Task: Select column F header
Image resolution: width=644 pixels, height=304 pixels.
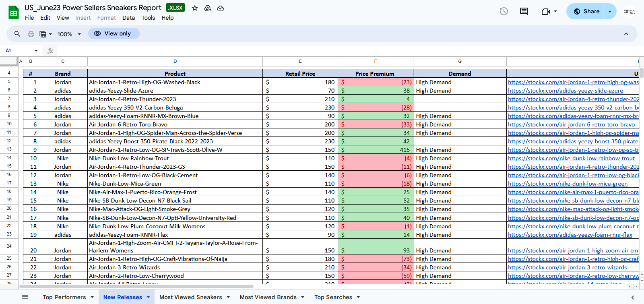Action: tap(376, 61)
